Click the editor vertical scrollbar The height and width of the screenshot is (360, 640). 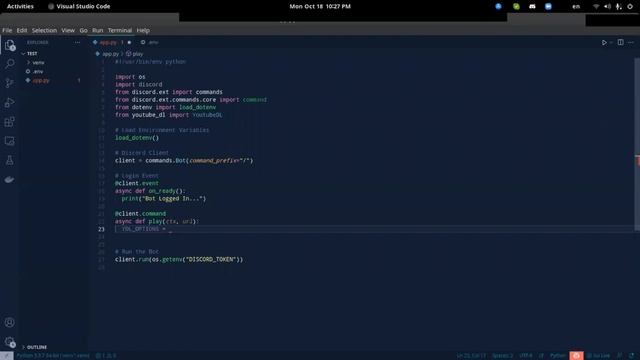[x=637, y=144]
